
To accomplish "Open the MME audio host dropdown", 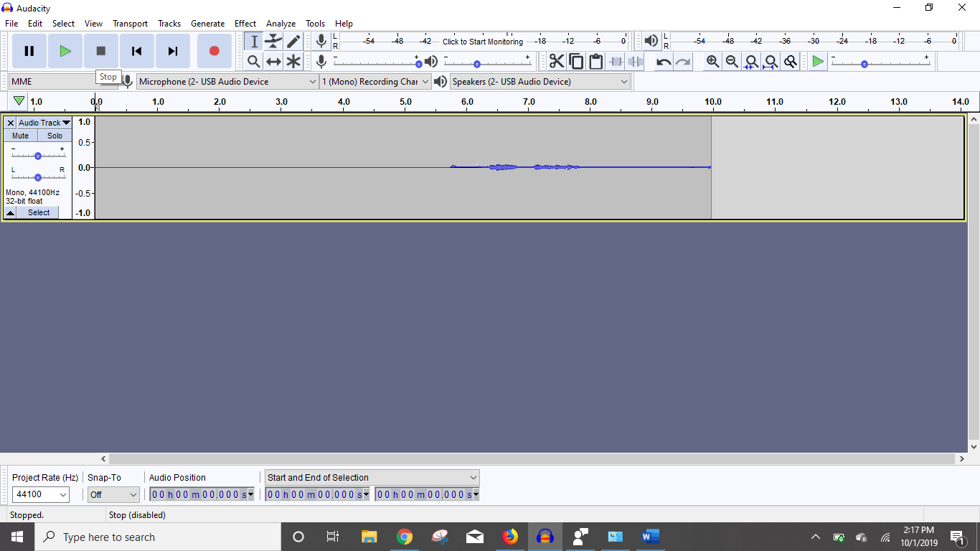I will 64,81.
